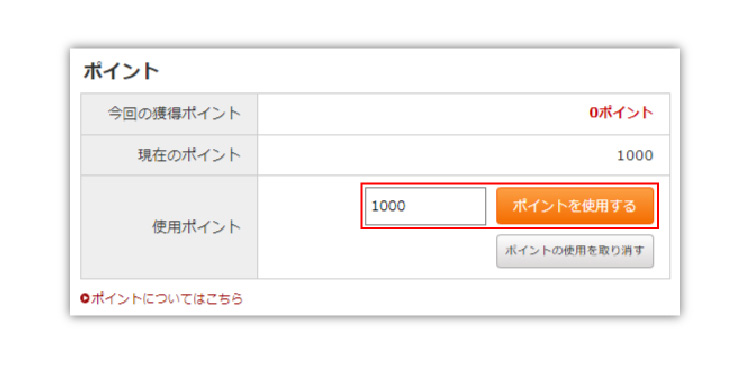
Task: Open the ポイントについてはこちら link
Action: tap(166, 299)
